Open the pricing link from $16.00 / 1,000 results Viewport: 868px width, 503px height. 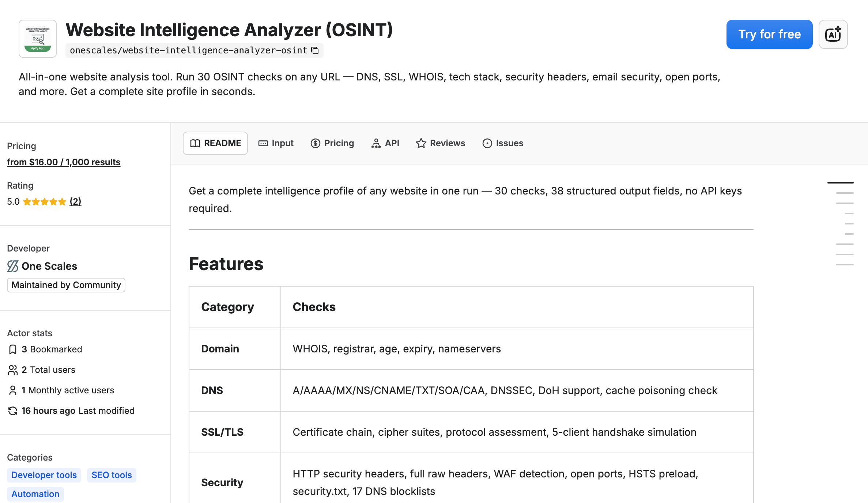63,162
